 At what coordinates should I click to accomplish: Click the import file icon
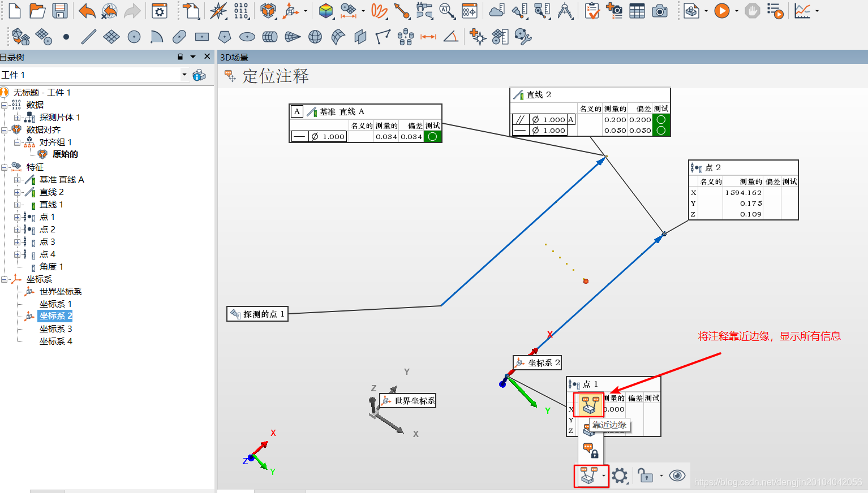click(x=192, y=11)
